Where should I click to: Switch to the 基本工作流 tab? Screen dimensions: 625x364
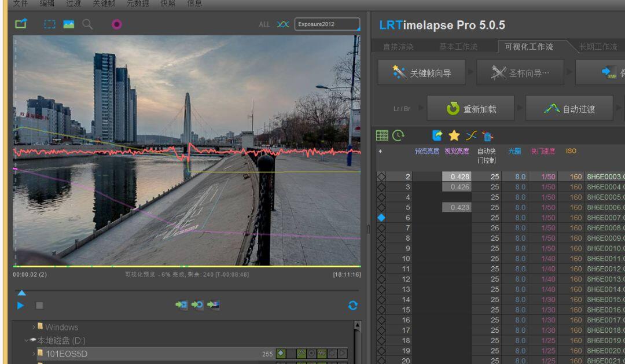[458, 47]
